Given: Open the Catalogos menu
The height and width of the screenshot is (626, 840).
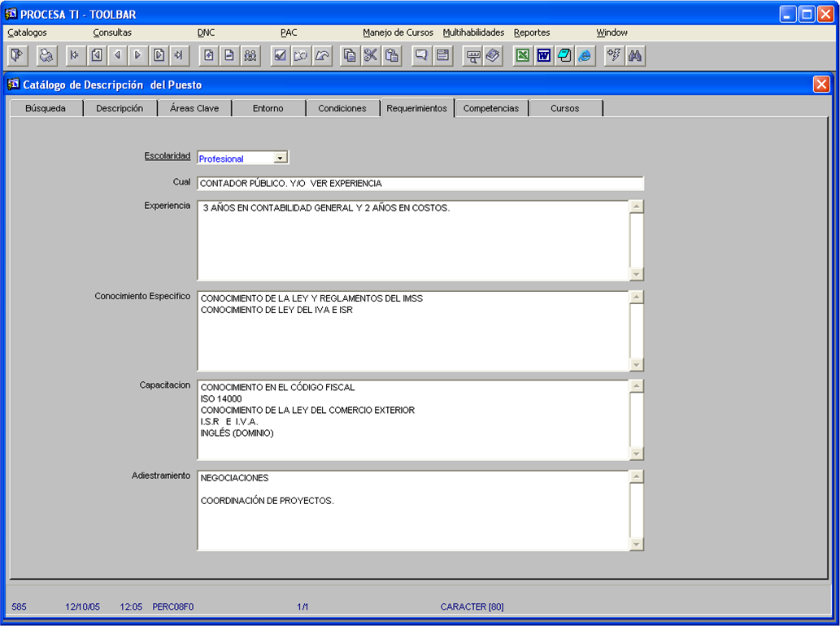Looking at the screenshot, I should [27, 33].
